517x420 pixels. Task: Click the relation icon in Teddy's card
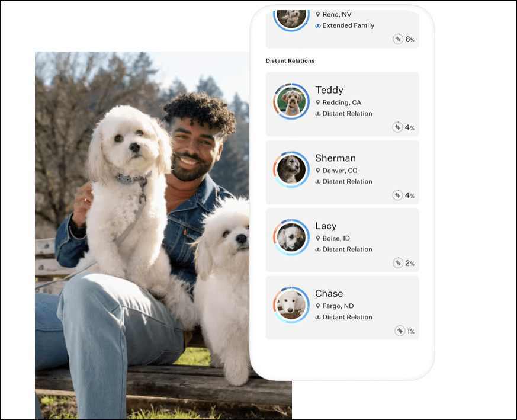tap(318, 114)
